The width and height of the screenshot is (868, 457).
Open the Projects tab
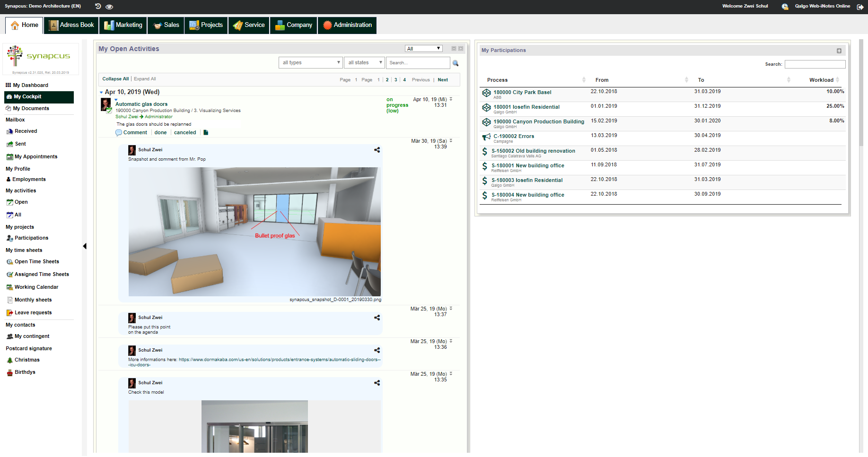(x=206, y=25)
